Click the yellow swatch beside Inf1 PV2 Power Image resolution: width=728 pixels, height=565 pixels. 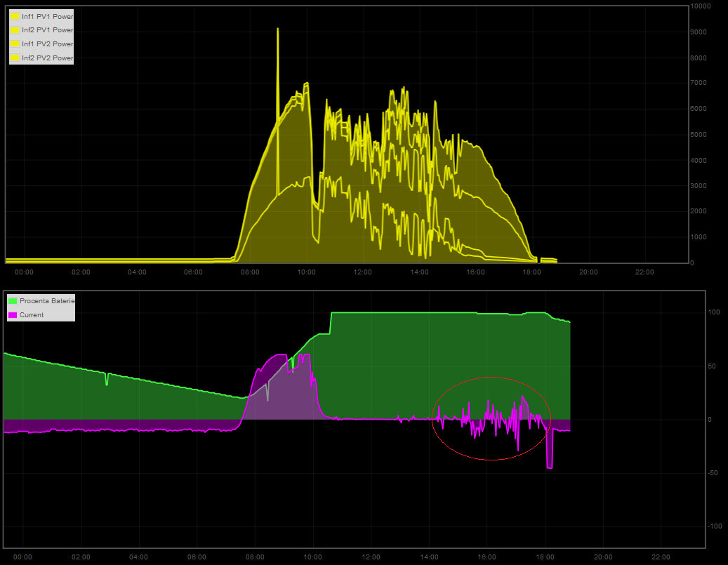click(15, 44)
